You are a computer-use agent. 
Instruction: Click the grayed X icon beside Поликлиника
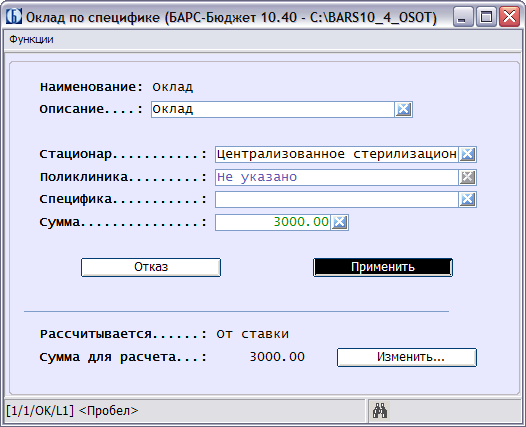pos(467,177)
